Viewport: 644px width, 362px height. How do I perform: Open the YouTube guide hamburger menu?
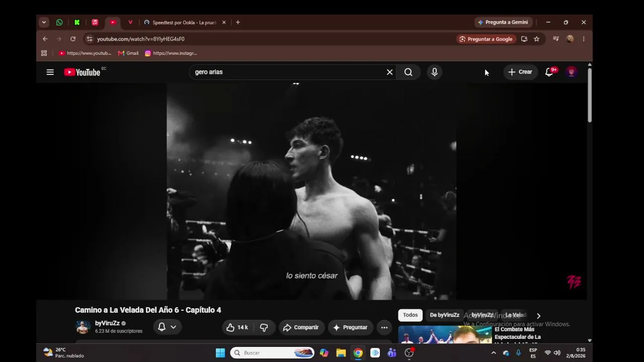[x=50, y=72]
